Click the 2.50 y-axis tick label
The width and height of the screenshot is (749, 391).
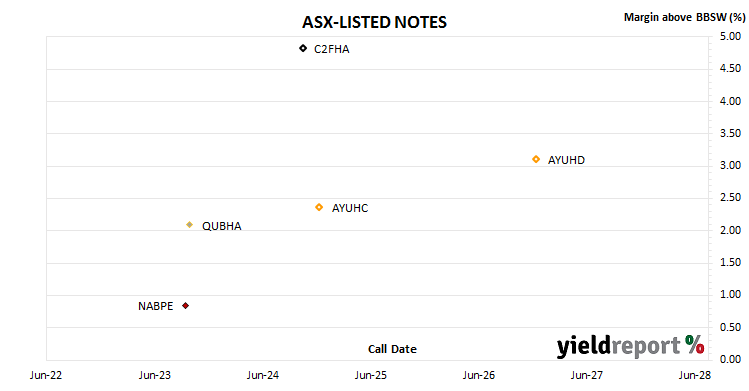pyautogui.click(x=730, y=197)
